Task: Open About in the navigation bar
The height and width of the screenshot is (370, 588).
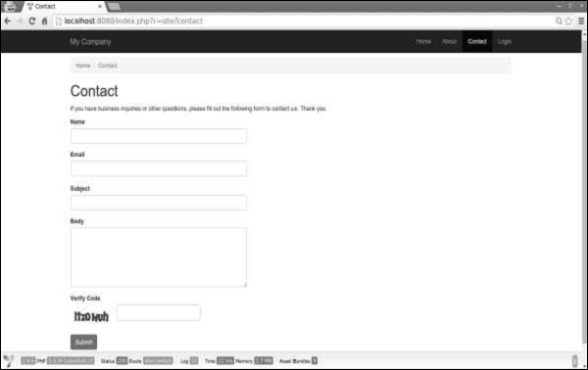Action: [449, 41]
